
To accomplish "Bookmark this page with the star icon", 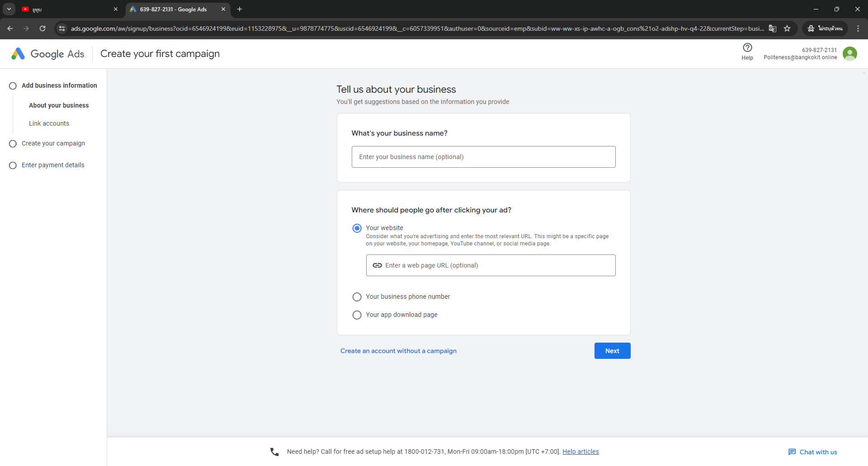I will coord(787,28).
